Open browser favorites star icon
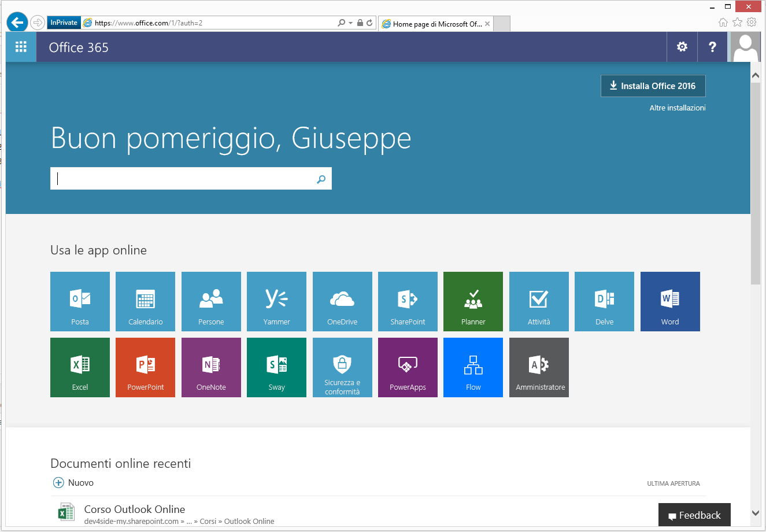Screen dimensions: 766x532 [x=737, y=22]
